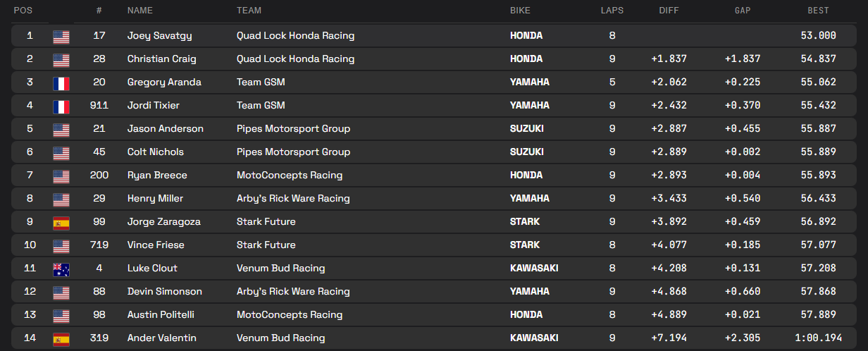The width and height of the screenshot is (868, 351).
Task: Select the Colt Nichols rider name
Action: coord(155,152)
